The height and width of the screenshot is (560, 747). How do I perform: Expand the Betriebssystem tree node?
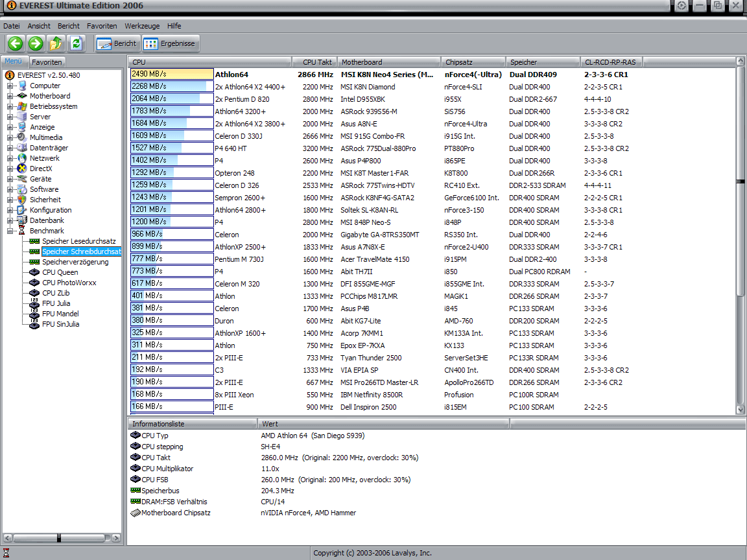(10, 107)
